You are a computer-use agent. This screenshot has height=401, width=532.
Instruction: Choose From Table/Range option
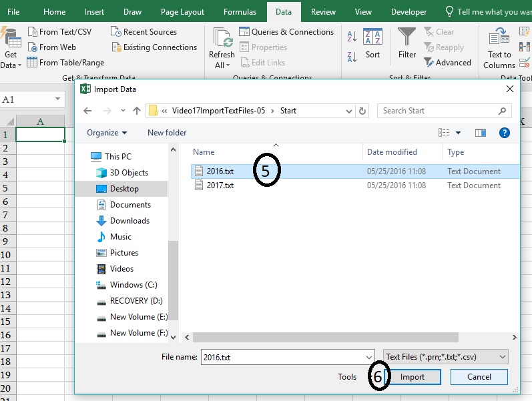tap(66, 63)
